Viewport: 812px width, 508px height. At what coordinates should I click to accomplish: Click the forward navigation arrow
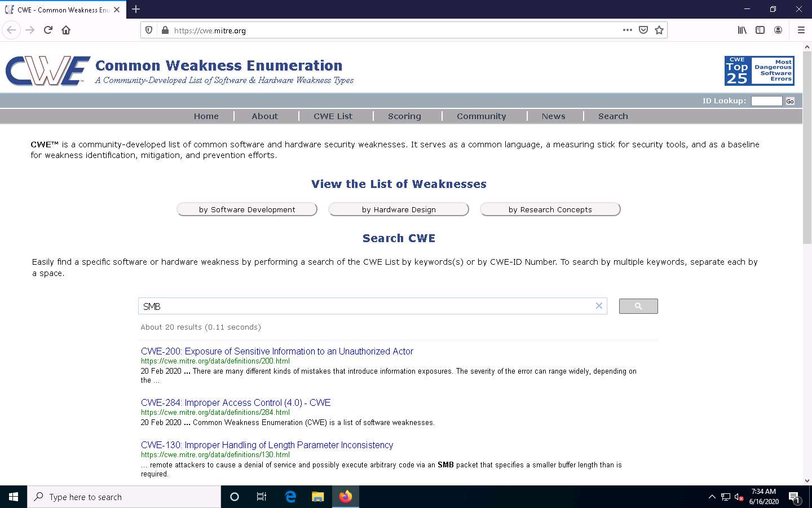[30, 30]
